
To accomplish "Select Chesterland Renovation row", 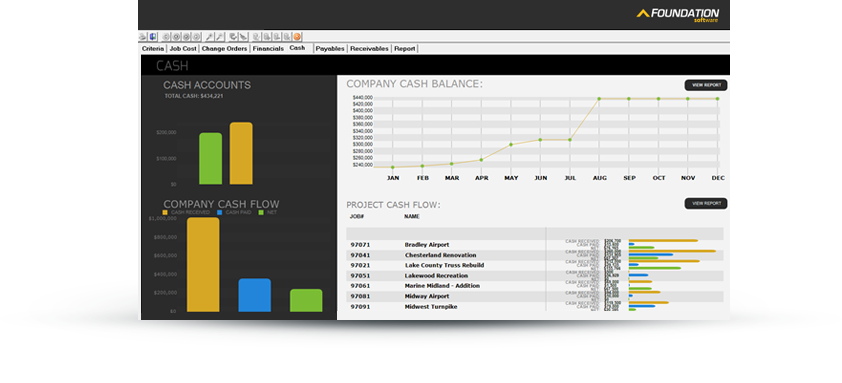I will 535,255.
